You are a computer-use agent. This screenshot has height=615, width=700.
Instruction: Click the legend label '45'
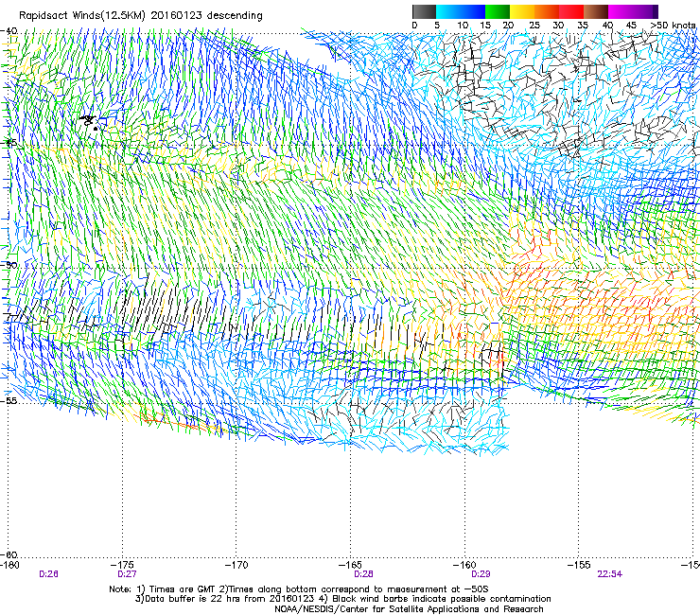click(x=631, y=26)
